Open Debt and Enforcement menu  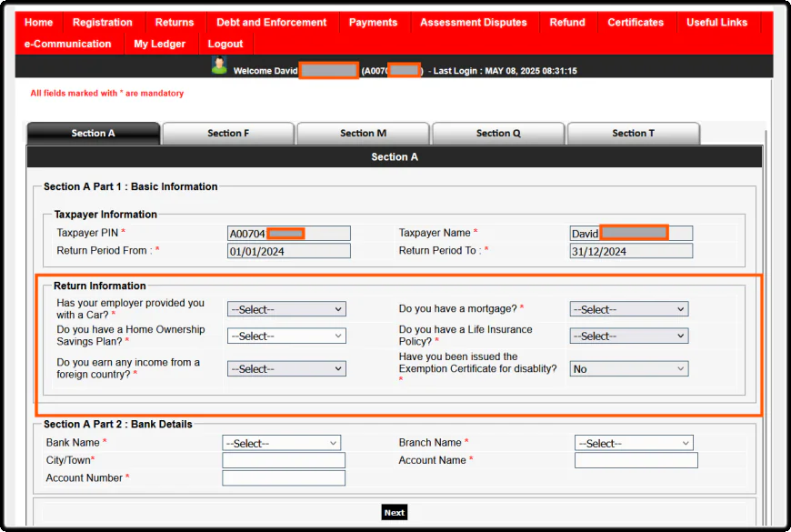272,22
